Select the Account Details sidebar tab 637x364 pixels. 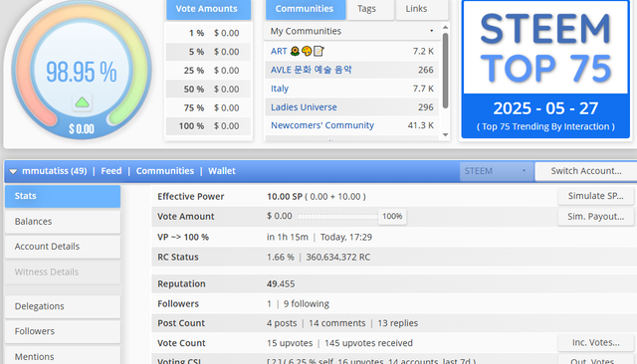(63, 247)
